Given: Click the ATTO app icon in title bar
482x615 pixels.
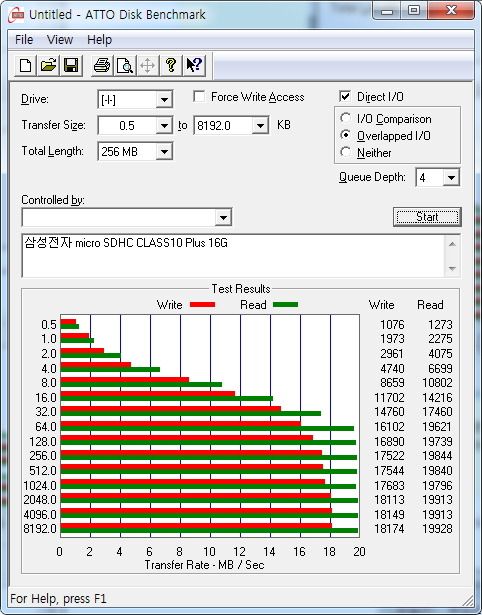Looking at the screenshot, I should (x=16, y=15).
